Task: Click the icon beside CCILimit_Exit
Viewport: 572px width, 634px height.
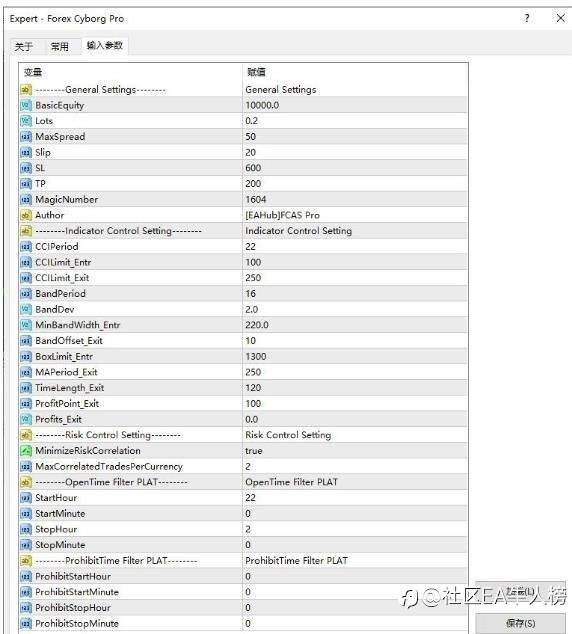Action: tap(26, 278)
